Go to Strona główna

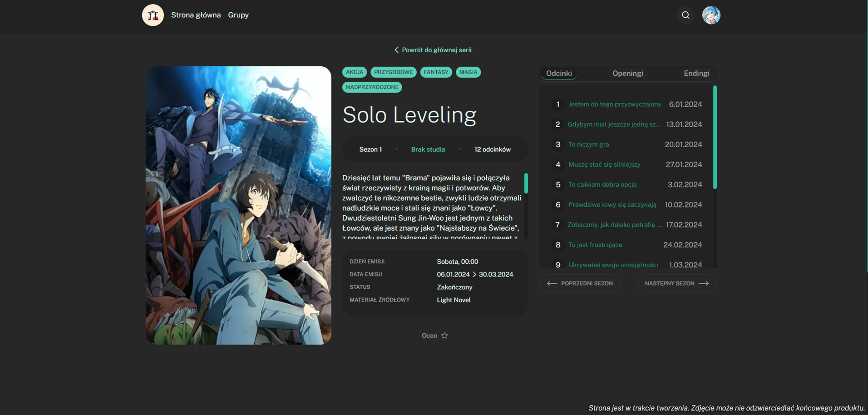(196, 15)
